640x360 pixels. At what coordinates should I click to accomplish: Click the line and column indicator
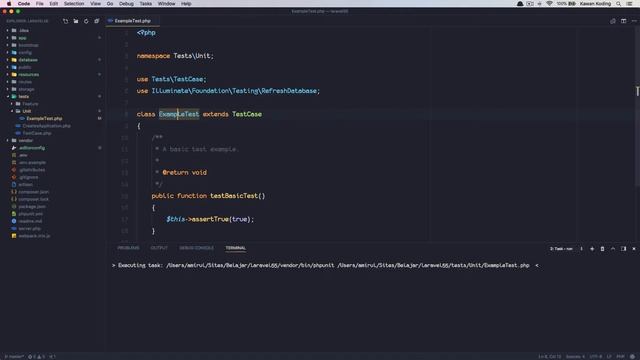click(x=549, y=357)
